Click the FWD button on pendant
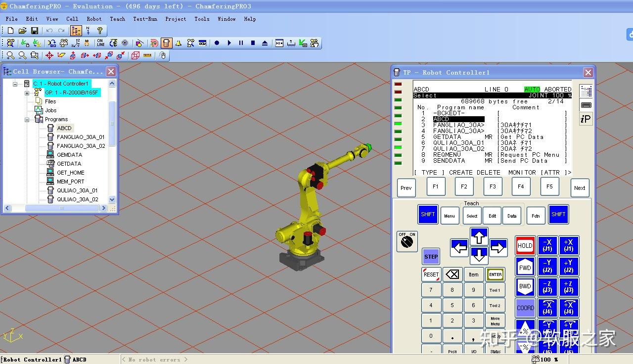This screenshot has width=633, height=364. click(x=525, y=267)
